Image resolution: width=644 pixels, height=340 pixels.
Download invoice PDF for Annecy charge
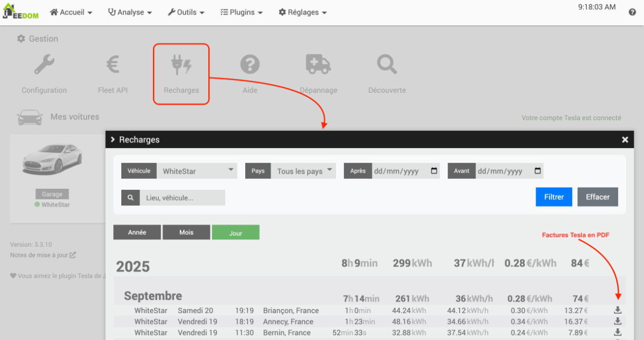click(618, 321)
